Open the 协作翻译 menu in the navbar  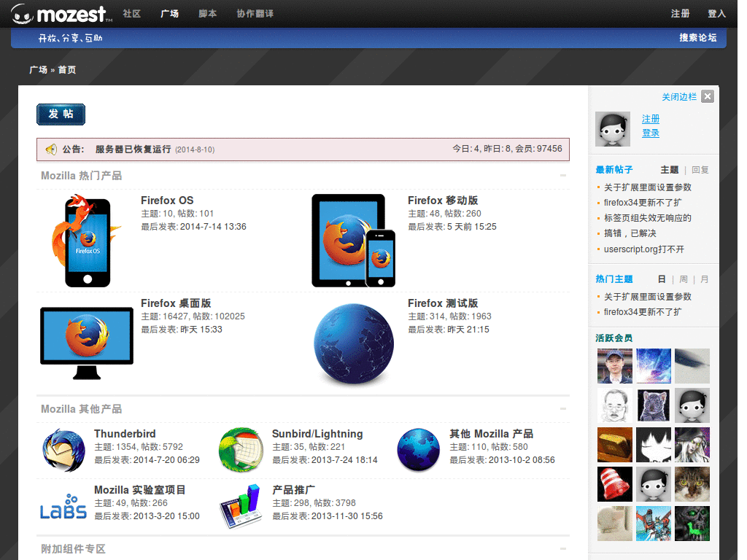point(255,13)
